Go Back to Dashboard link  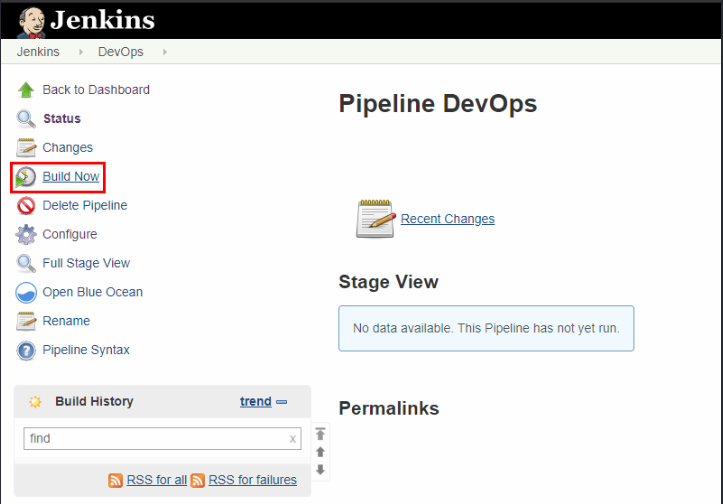[x=96, y=89]
